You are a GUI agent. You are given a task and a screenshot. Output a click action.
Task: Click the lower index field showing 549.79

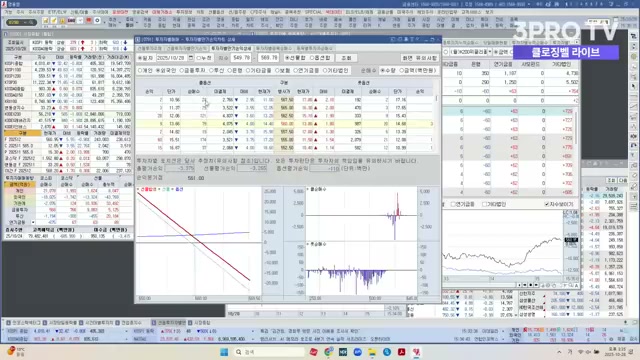click(x=241, y=58)
